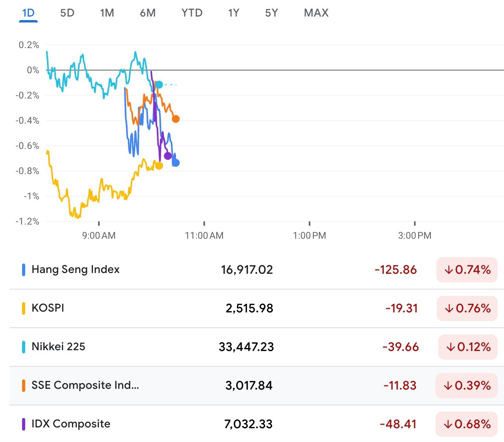This screenshot has height=442, width=504.
Task: Click the Nikkei 225 price 33,447.23
Action: coord(246,347)
